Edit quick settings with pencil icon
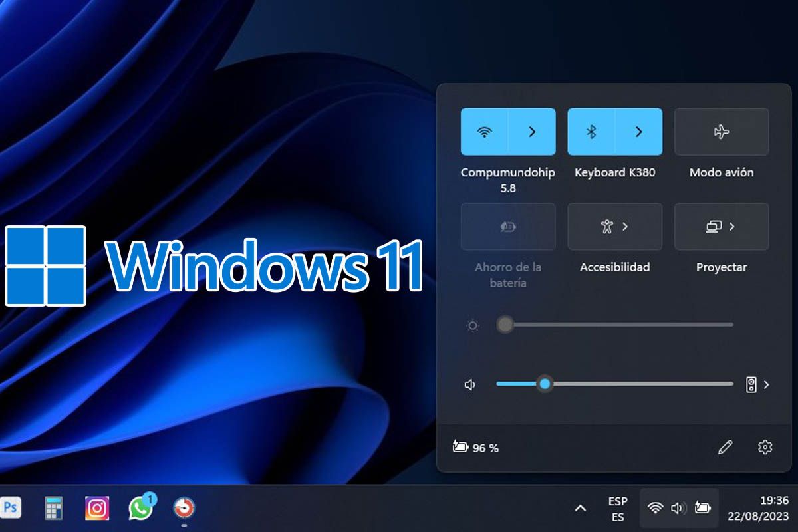798x532 pixels. tap(725, 448)
